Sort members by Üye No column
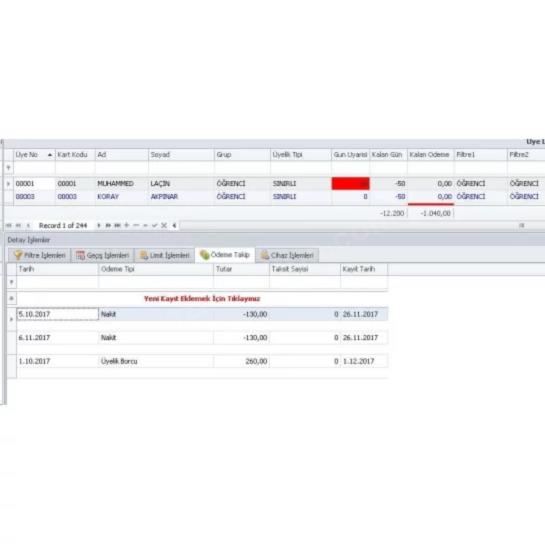 point(34,155)
